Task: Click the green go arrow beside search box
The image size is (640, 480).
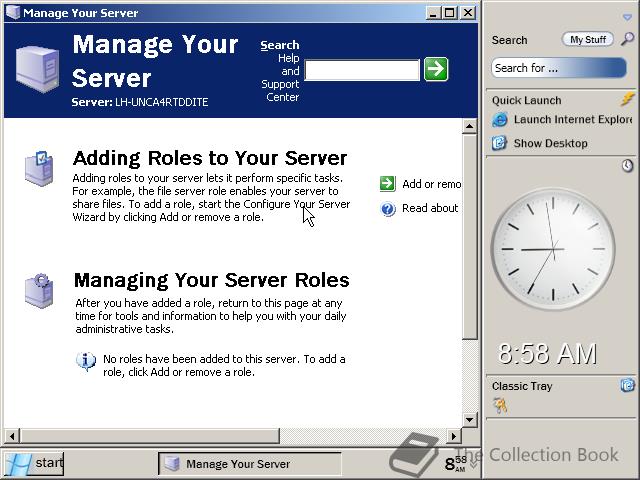Action: click(x=436, y=69)
